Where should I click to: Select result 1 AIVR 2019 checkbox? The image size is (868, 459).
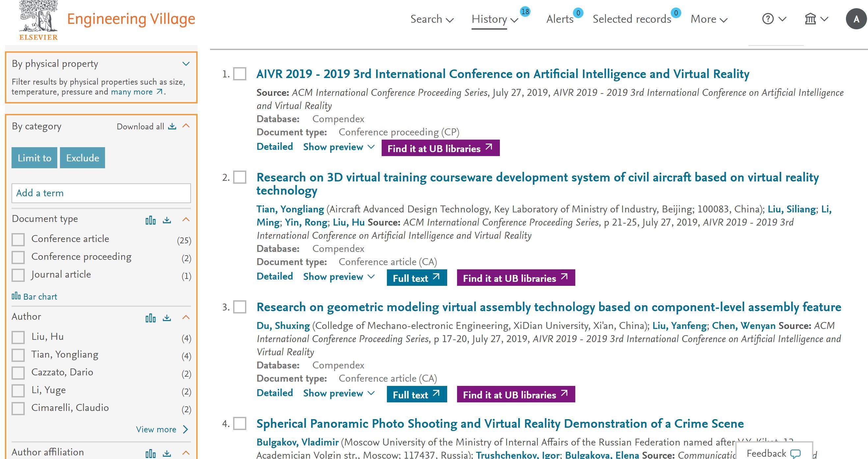point(240,74)
